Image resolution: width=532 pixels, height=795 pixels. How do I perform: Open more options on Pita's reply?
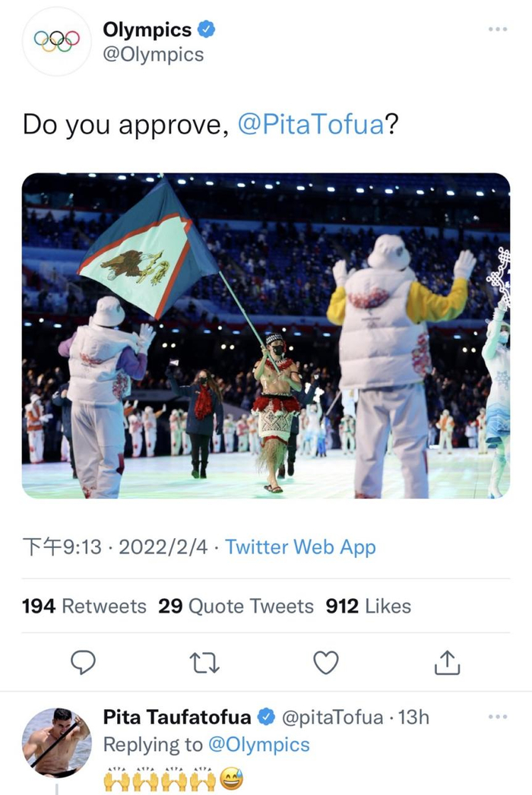498,717
